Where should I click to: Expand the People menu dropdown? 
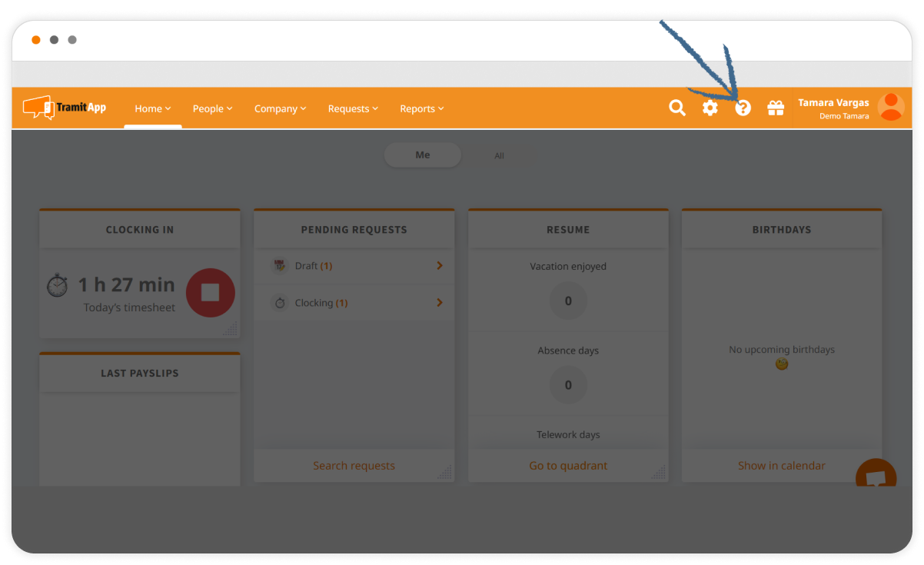tap(212, 109)
